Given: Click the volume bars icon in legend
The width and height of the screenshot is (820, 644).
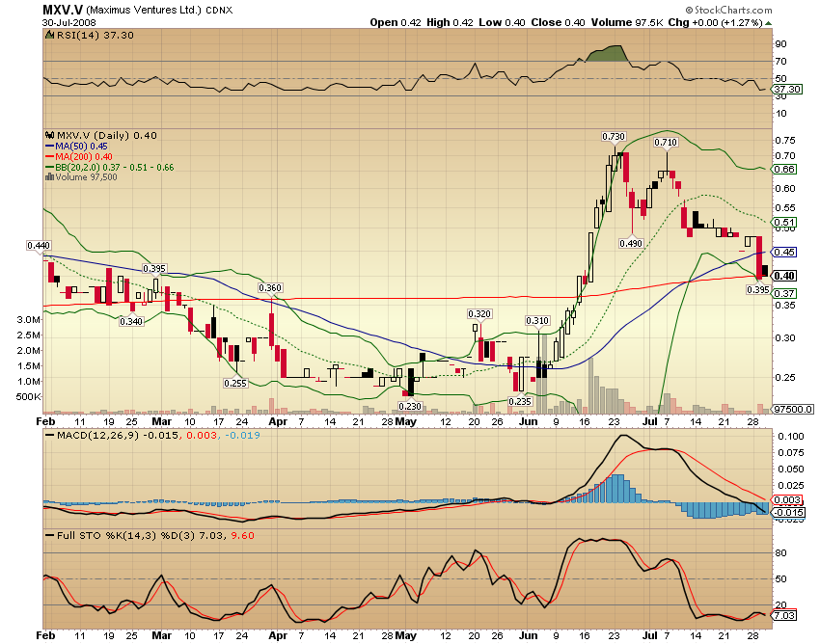Looking at the screenshot, I should pyautogui.click(x=49, y=177).
